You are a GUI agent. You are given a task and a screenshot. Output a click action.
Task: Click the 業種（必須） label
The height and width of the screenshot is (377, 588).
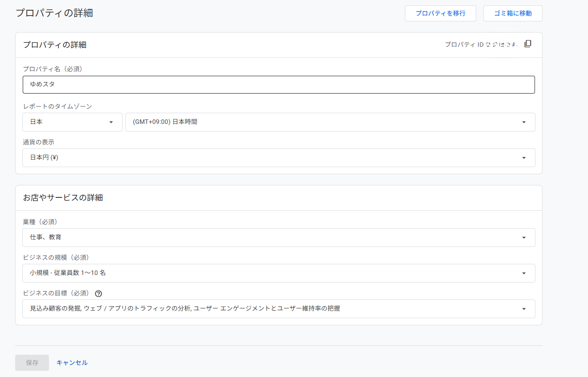pos(40,222)
